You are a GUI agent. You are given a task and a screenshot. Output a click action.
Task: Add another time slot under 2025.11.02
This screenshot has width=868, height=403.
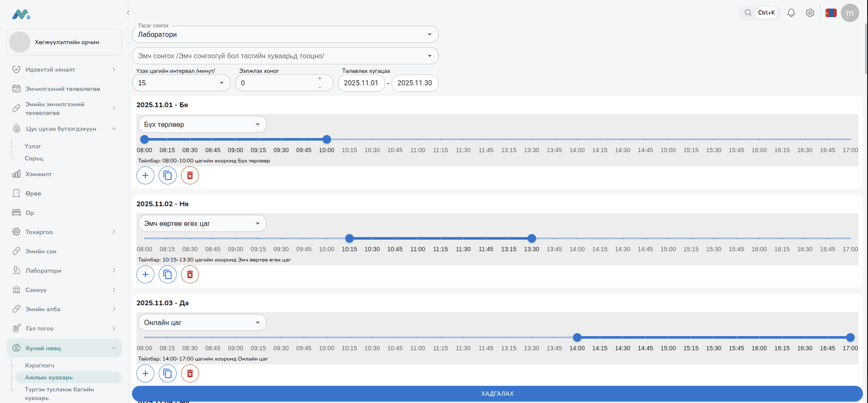tap(145, 274)
